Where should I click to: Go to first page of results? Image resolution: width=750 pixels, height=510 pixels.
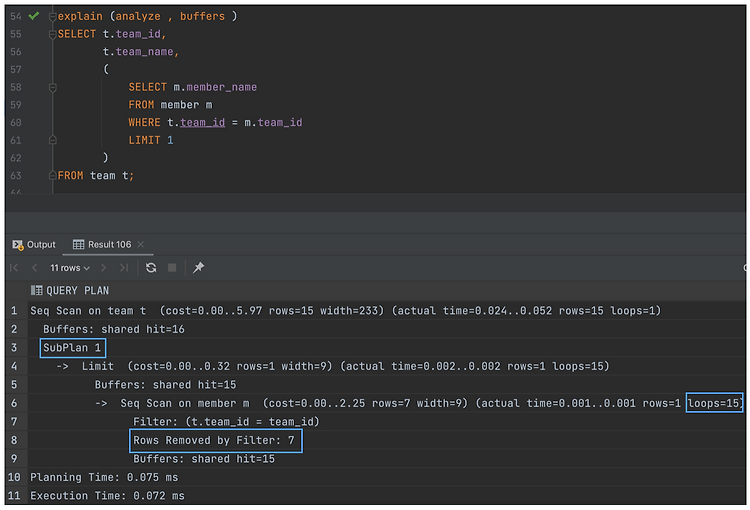(x=14, y=267)
